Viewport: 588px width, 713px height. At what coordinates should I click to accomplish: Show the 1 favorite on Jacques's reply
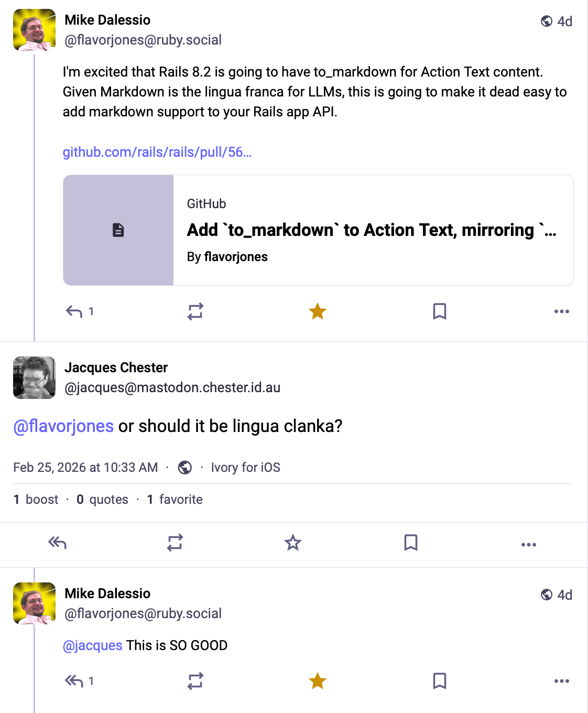pos(175,499)
